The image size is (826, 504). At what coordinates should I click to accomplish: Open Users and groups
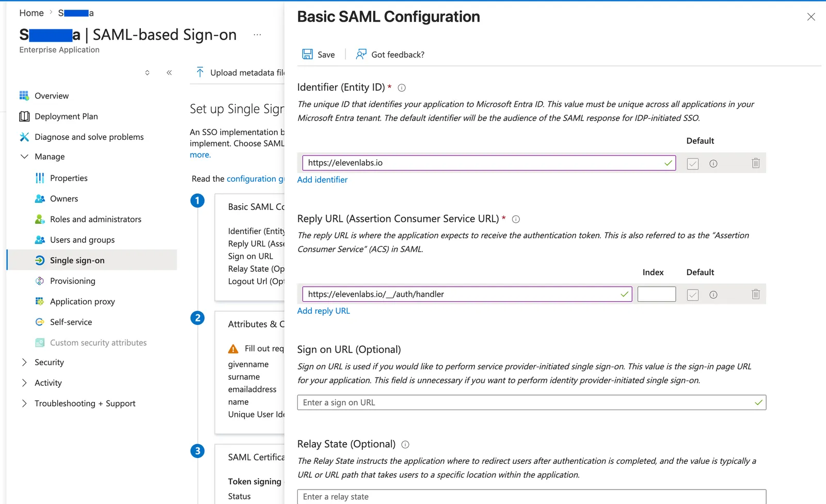82,240
